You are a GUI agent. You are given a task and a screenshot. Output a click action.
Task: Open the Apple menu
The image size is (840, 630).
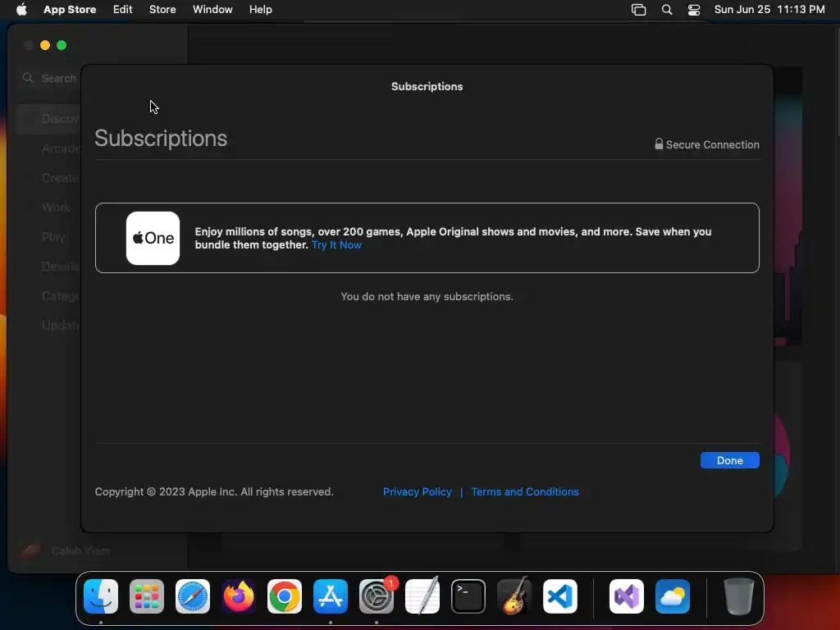(x=21, y=10)
